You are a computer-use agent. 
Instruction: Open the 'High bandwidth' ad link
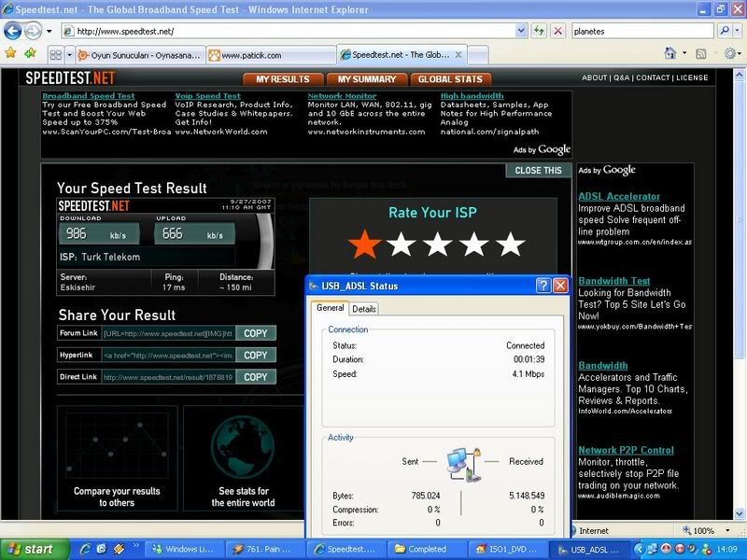point(472,96)
